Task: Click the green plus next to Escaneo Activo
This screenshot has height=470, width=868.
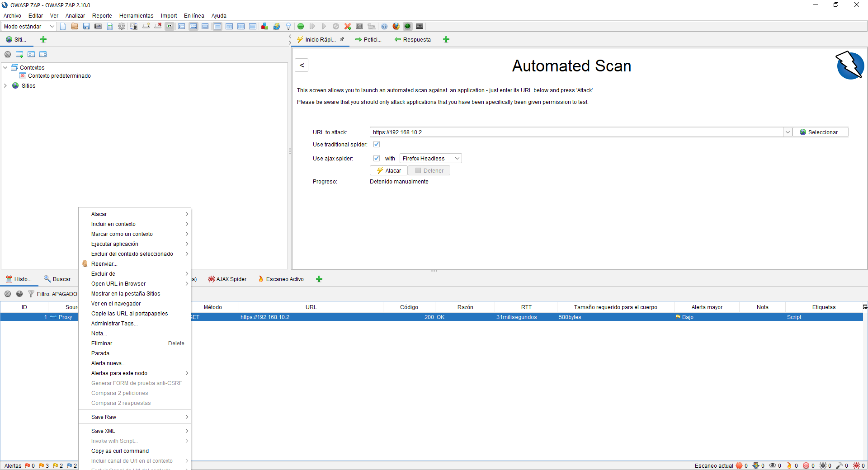Action: (319, 279)
